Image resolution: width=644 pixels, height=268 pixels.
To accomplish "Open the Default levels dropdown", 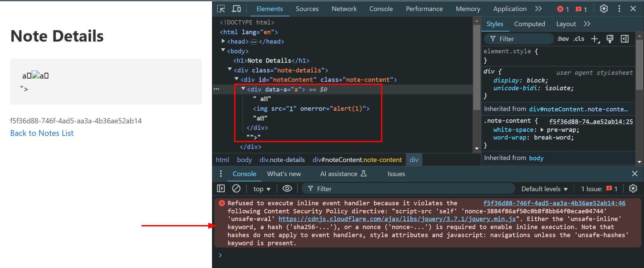I will click(x=544, y=189).
